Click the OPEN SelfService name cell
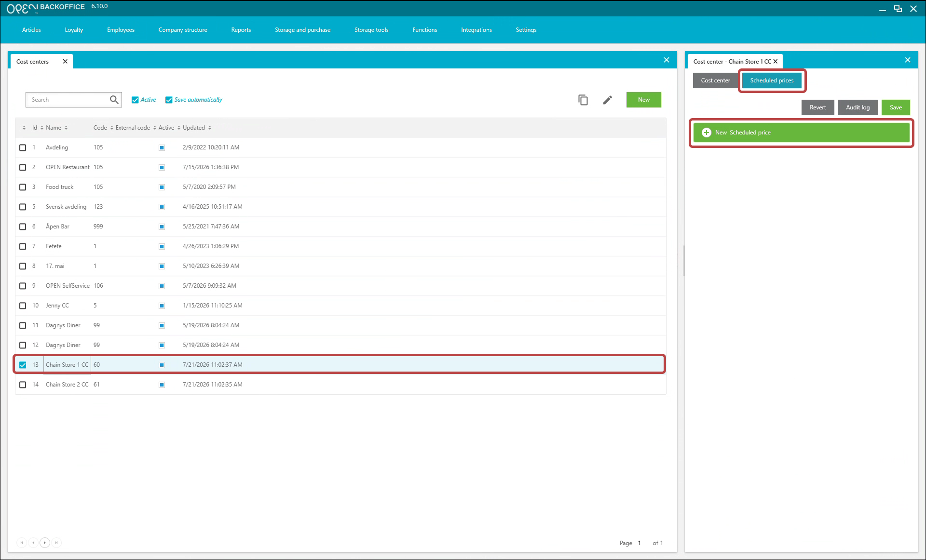 68,286
